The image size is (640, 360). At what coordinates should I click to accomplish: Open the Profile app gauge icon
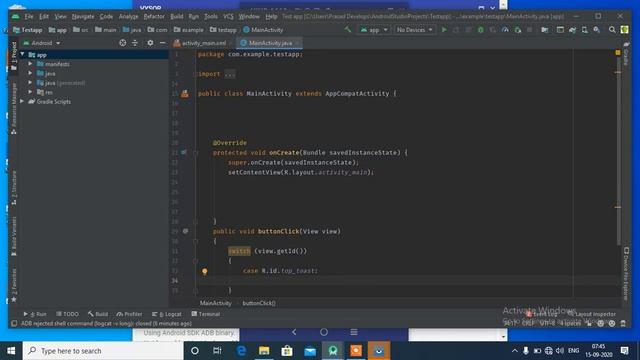[x=505, y=30]
